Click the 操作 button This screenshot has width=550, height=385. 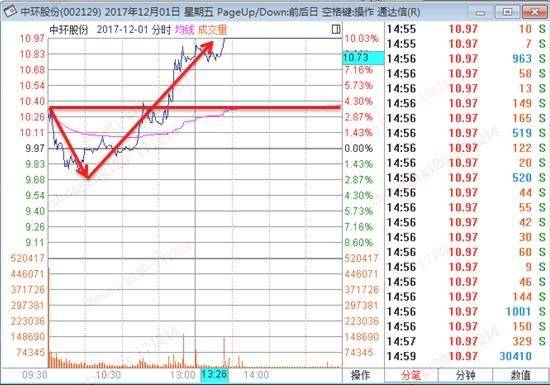(x=361, y=375)
